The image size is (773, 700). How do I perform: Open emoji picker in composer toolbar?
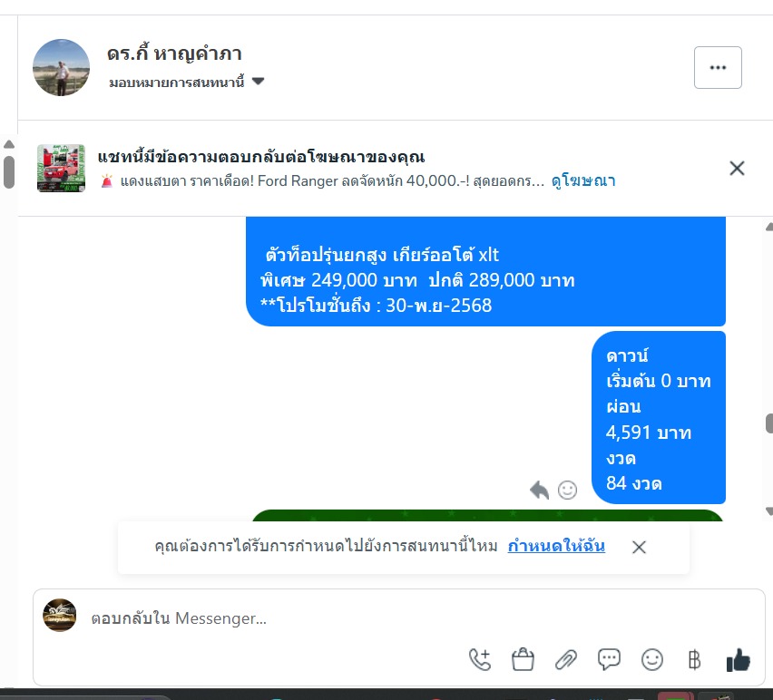(x=651, y=659)
